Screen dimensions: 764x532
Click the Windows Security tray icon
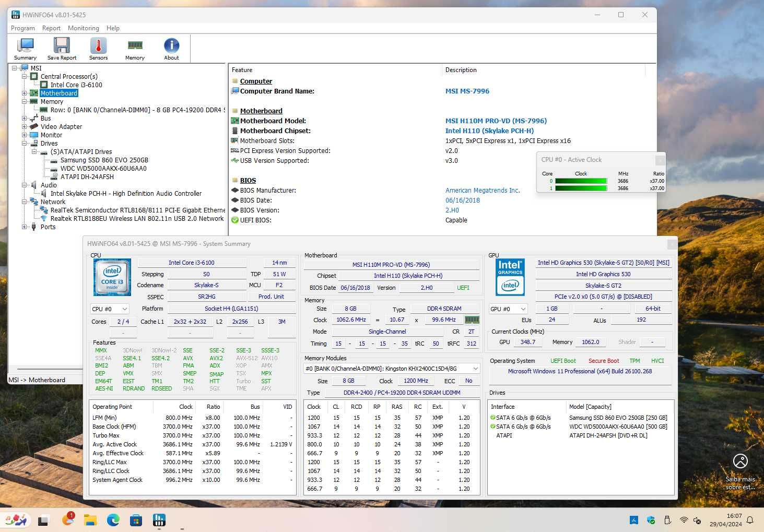click(x=651, y=520)
